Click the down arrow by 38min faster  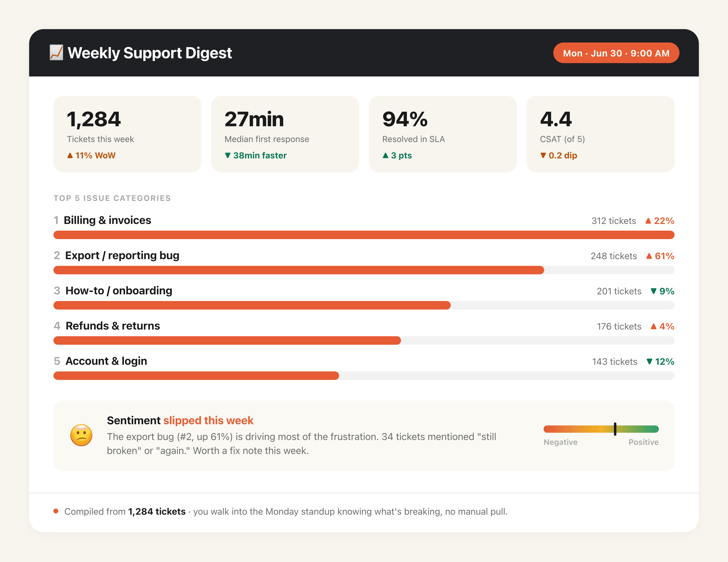coord(228,155)
